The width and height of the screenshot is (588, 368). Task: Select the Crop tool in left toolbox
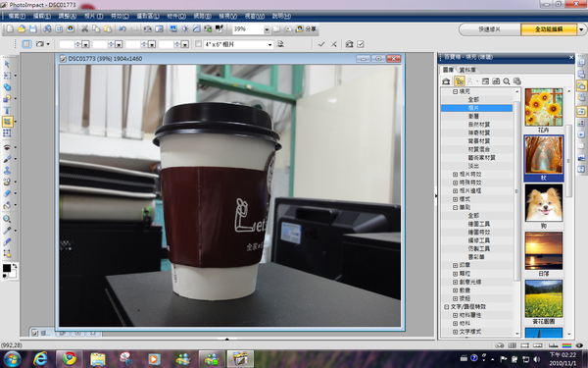click(7, 122)
